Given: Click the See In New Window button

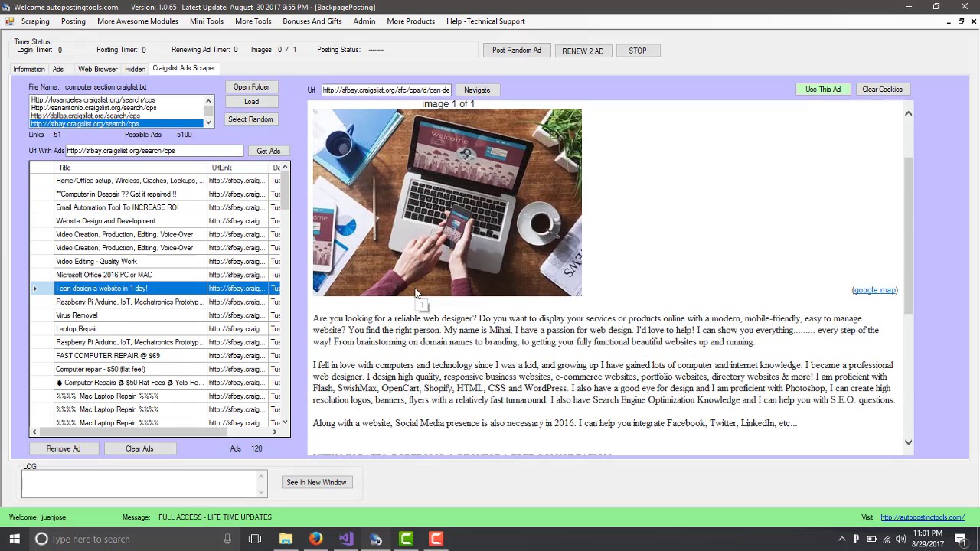Looking at the screenshot, I should coord(316,482).
